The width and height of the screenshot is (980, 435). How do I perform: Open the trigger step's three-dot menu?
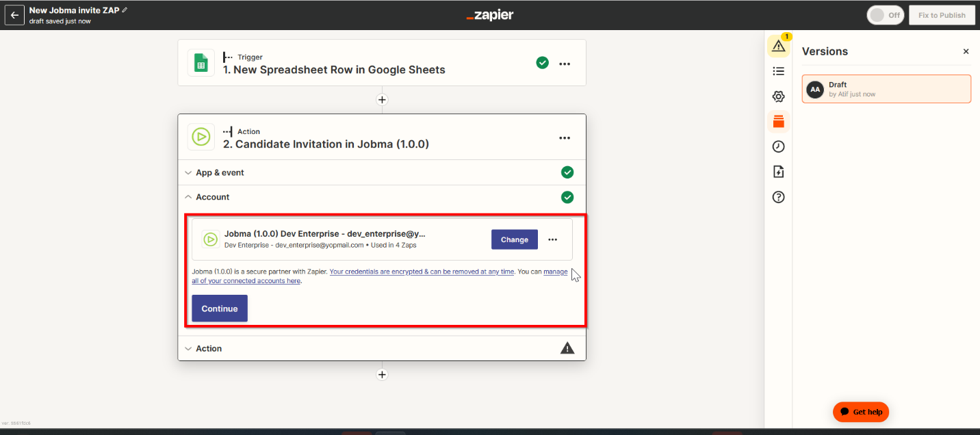tap(565, 64)
